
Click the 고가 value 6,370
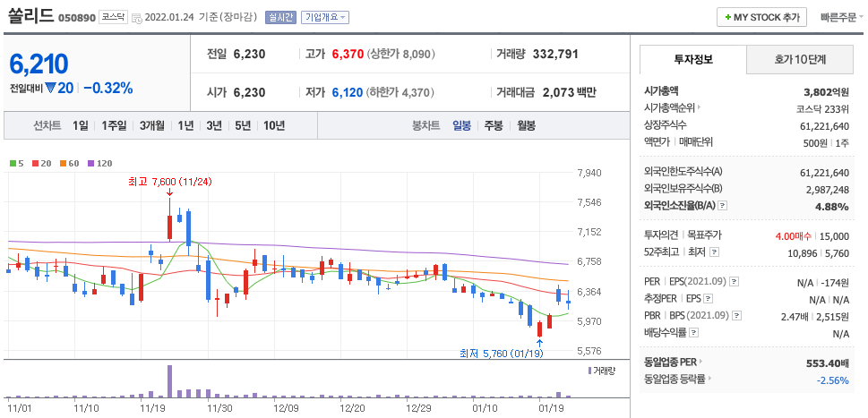click(x=348, y=55)
